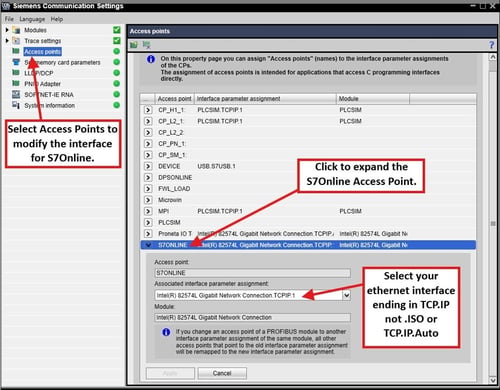500x390 pixels.
Task: Click the PNIO Adapter tree icon
Action: [16, 83]
